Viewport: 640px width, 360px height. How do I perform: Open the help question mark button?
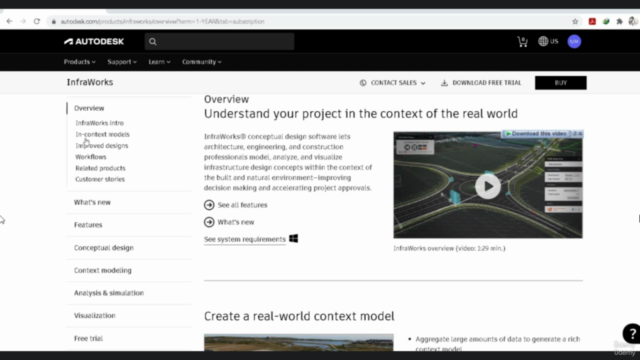[631, 334]
